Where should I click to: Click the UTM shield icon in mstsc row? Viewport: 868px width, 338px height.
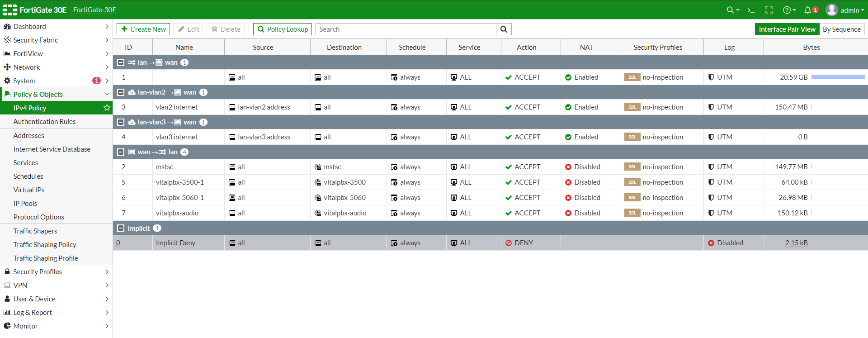point(711,167)
